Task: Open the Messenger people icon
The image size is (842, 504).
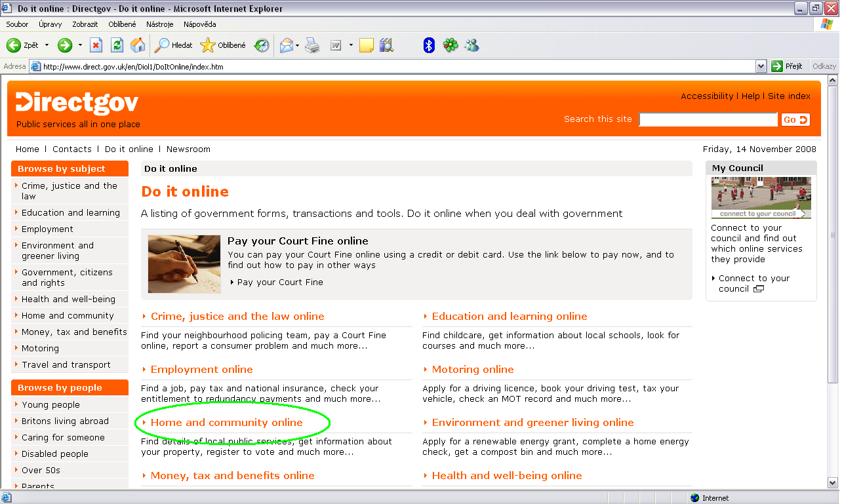Action: [x=471, y=45]
